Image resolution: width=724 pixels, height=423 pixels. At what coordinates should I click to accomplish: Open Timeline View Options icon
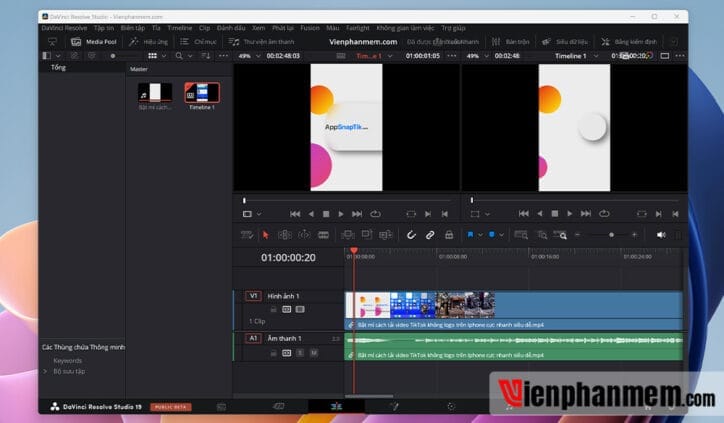247,235
